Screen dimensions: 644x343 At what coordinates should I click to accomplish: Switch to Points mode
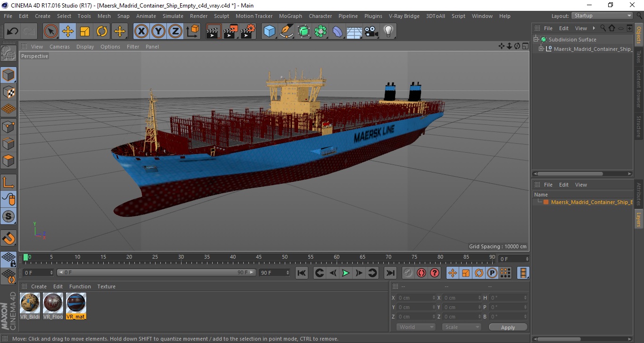point(8,126)
